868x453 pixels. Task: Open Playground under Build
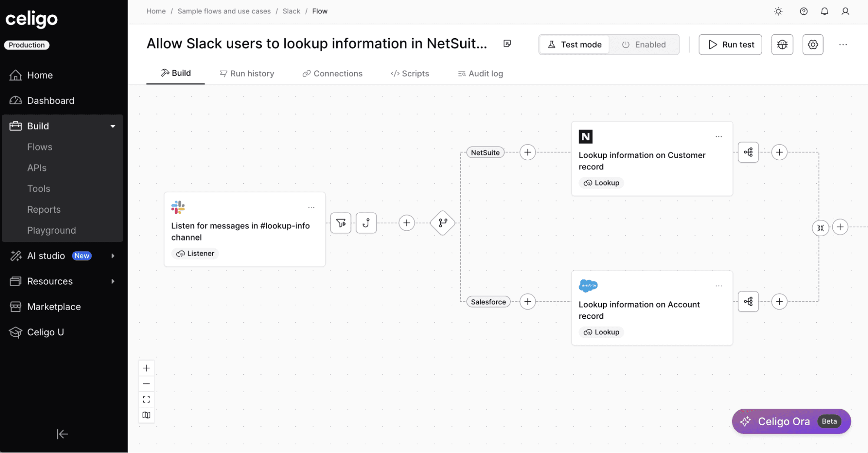coord(51,231)
